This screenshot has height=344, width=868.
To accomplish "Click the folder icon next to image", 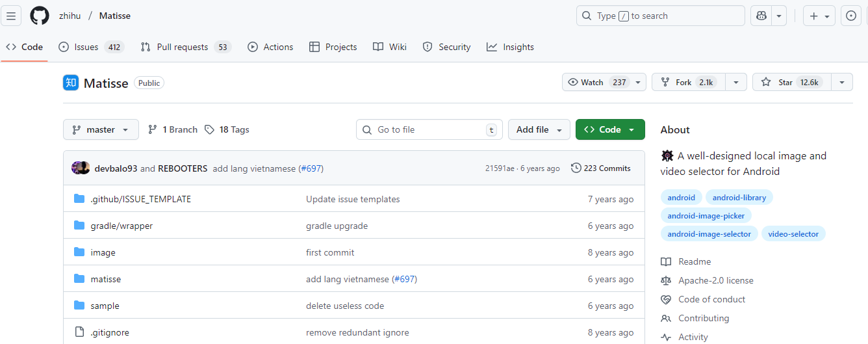I will click(x=79, y=252).
